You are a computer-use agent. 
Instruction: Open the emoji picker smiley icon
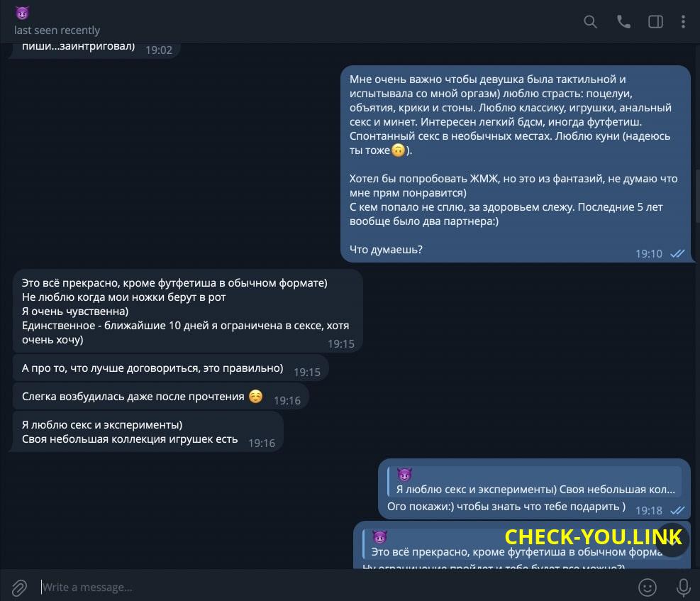tap(648, 587)
